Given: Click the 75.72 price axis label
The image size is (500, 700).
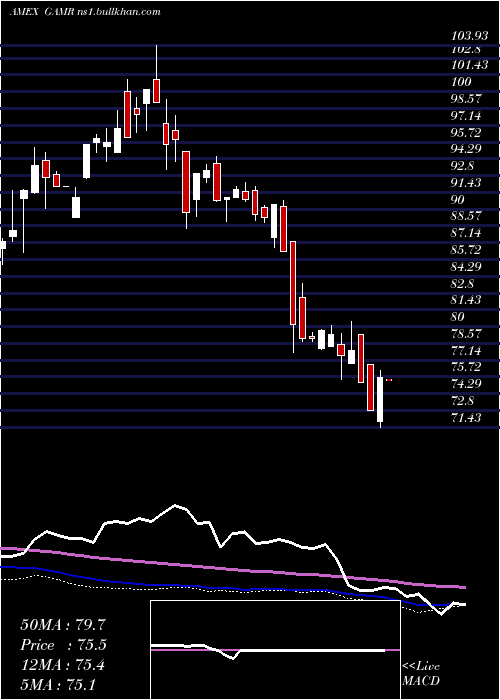Looking at the screenshot, I should tap(467, 367).
